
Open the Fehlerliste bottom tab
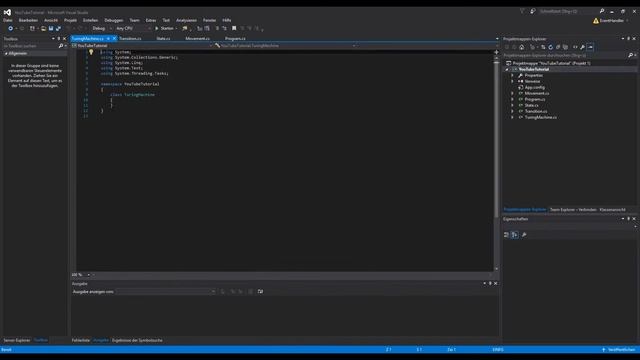pyautogui.click(x=81, y=340)
